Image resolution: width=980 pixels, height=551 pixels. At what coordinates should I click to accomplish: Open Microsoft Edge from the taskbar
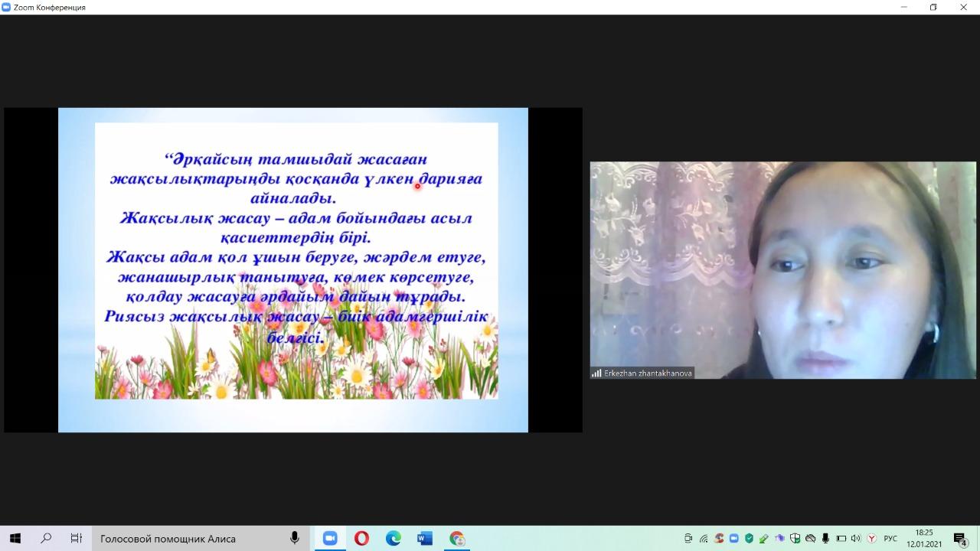point(394,538)
